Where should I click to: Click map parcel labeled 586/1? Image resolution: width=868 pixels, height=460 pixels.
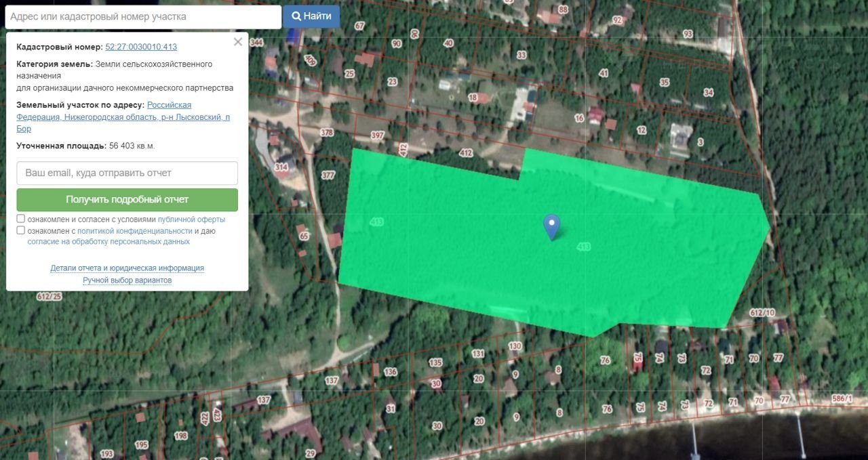pos(843,400)
